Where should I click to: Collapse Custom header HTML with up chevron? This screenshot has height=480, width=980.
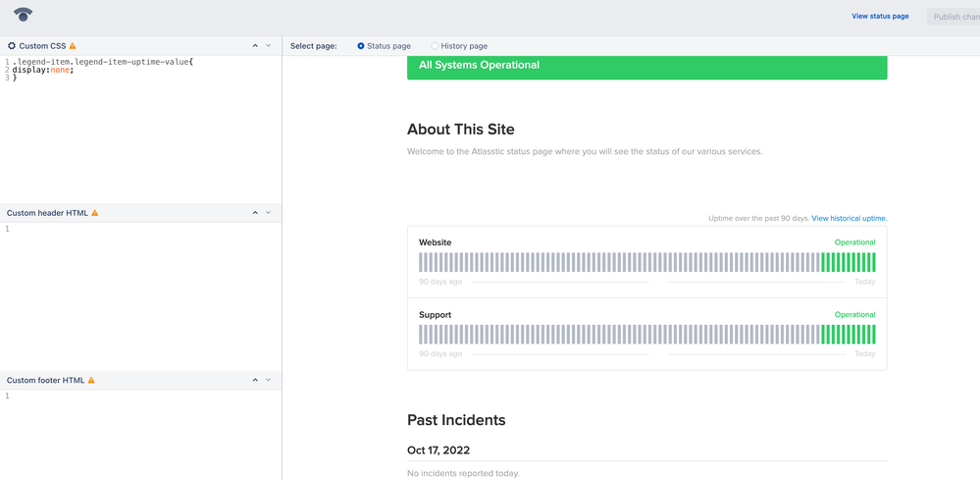point(255,212)
